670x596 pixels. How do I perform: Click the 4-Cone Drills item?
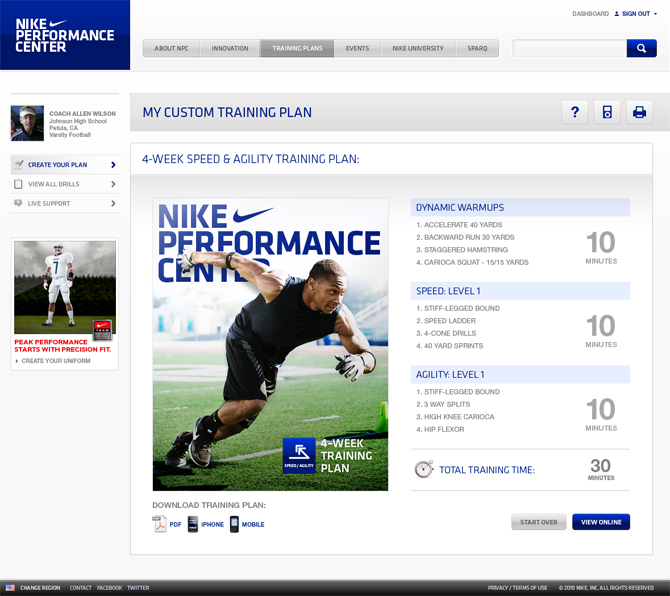446,333
